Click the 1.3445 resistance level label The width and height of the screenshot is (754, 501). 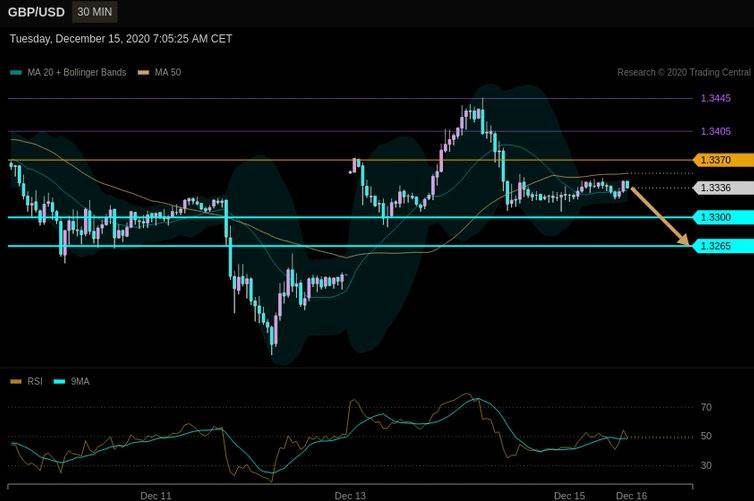[x=716, y=99]
